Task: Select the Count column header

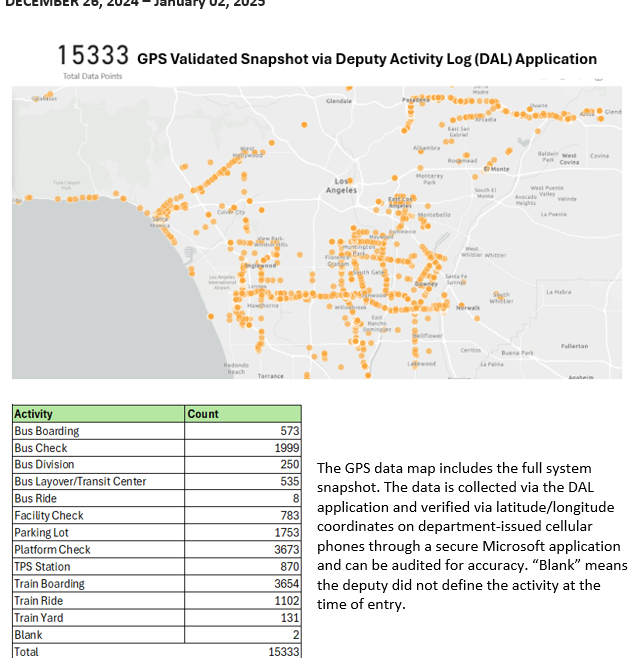Action: point(203,414)
